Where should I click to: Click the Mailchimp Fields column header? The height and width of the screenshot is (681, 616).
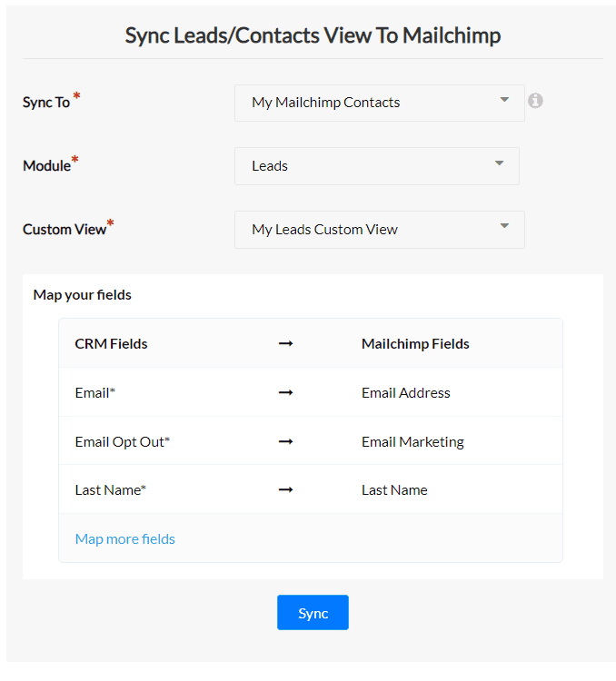415,343
